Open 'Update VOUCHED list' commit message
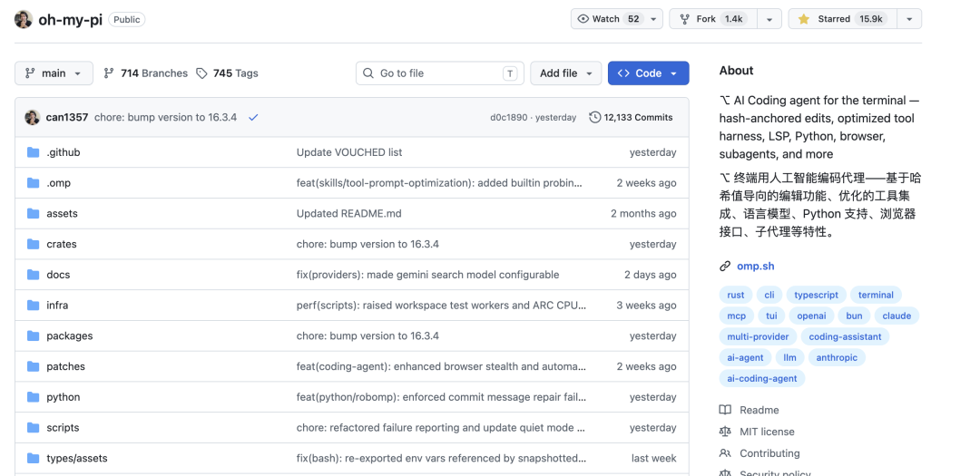 pos(349,152)
